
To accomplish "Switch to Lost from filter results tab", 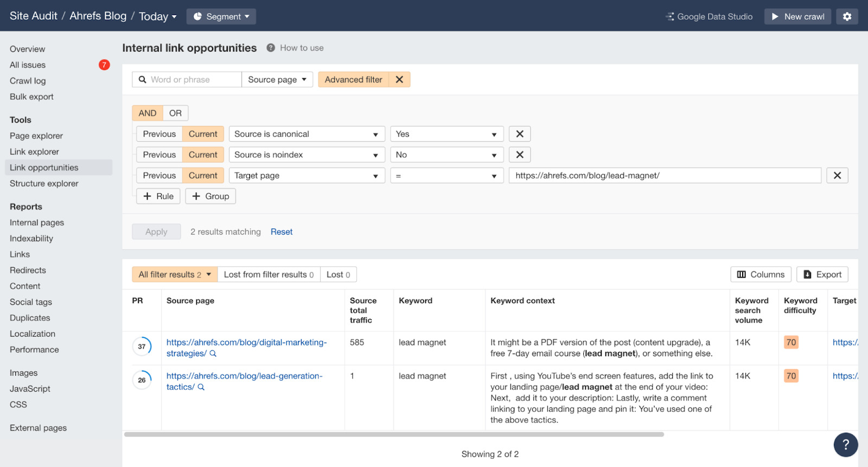I will (269, 274).
